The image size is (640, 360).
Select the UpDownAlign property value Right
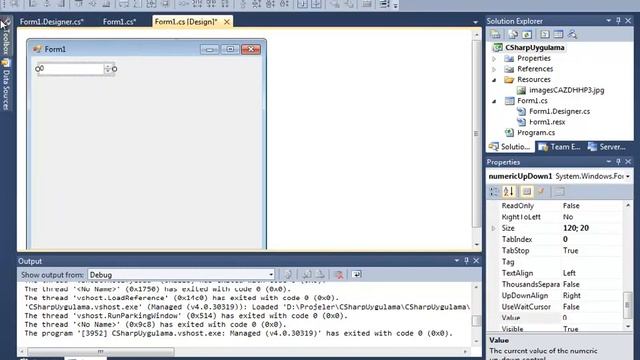click(571, 296)
